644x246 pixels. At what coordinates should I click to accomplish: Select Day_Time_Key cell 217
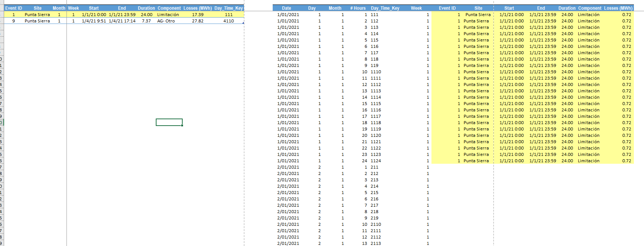[x=374, y=205]
